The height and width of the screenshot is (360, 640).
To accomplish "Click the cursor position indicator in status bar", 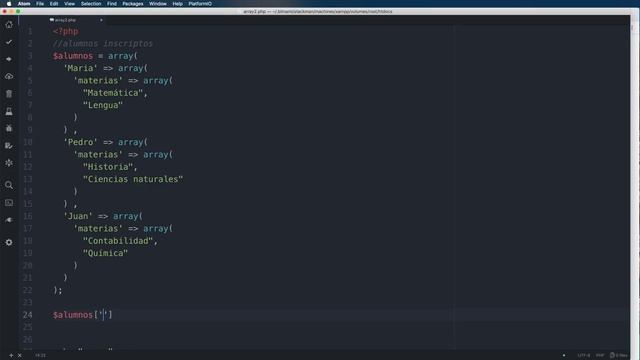I will (40, 356).
